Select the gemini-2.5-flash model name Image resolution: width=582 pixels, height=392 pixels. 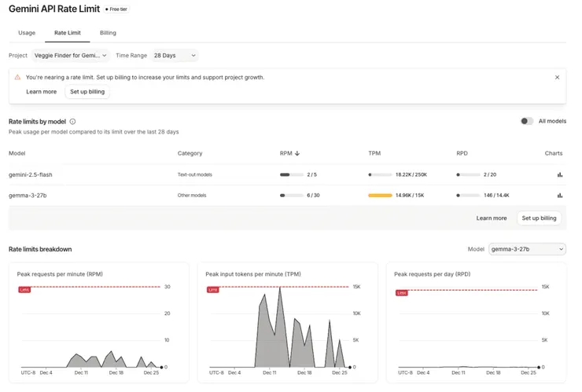coord(31,174)
